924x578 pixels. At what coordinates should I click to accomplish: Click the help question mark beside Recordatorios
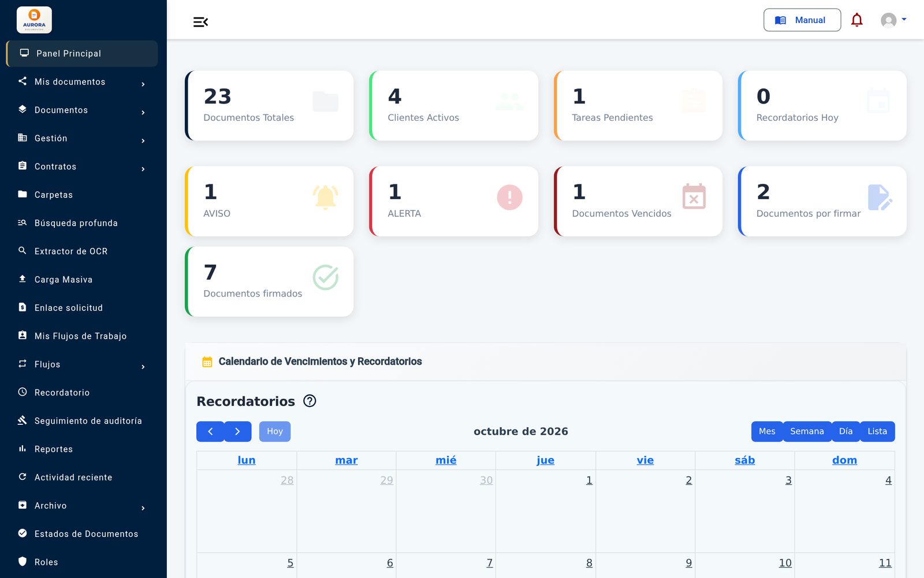[x=310, y=401]
